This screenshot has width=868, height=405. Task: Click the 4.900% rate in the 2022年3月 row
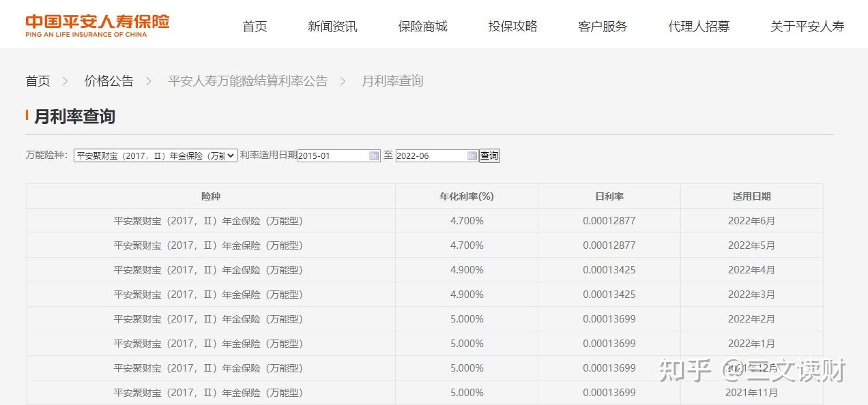[x=467, y=295]
